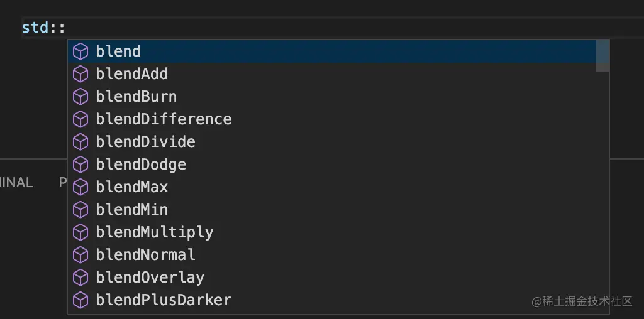Click the cube icon beside blendDivide

point(80,142)
